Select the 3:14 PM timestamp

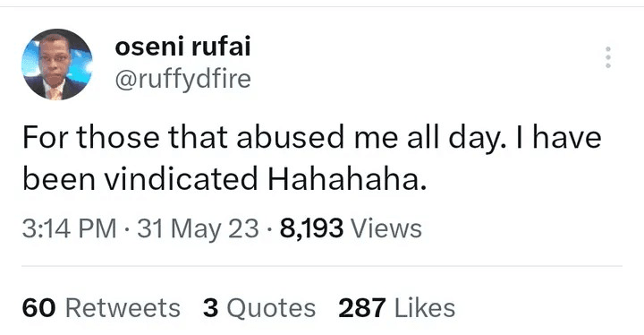tap(70, 228)
